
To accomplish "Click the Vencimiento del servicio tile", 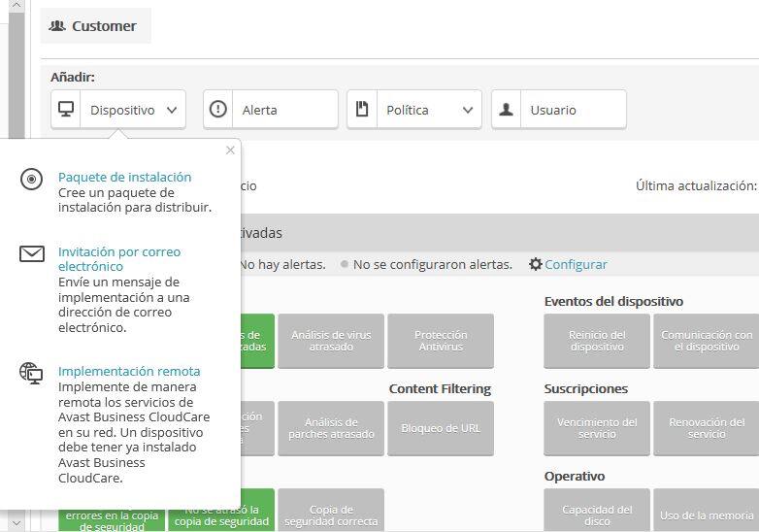I will point(597,428).
